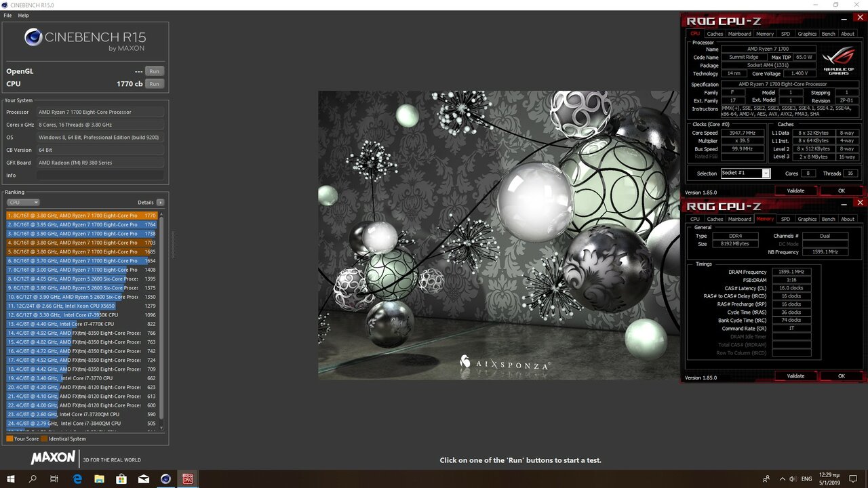Run the CPU benchmark test

155,84
